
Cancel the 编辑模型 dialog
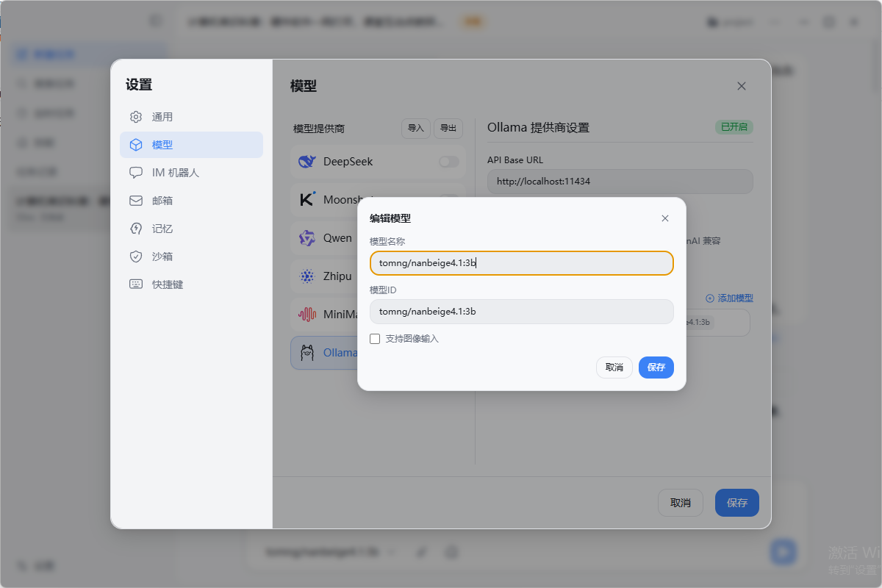(x=614, y=367)
